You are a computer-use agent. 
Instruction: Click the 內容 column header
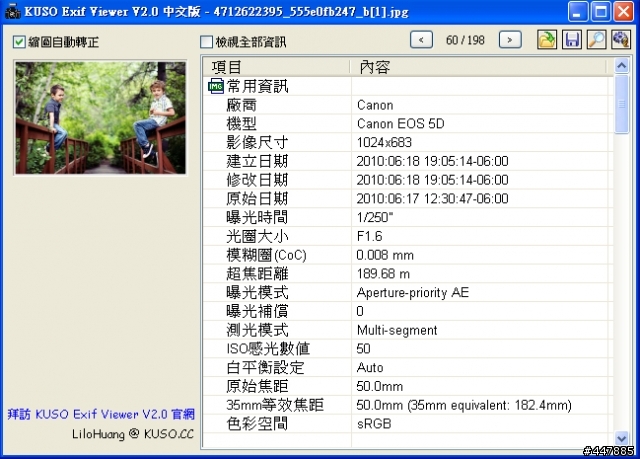pyautogui.click(x=478, y=67)
